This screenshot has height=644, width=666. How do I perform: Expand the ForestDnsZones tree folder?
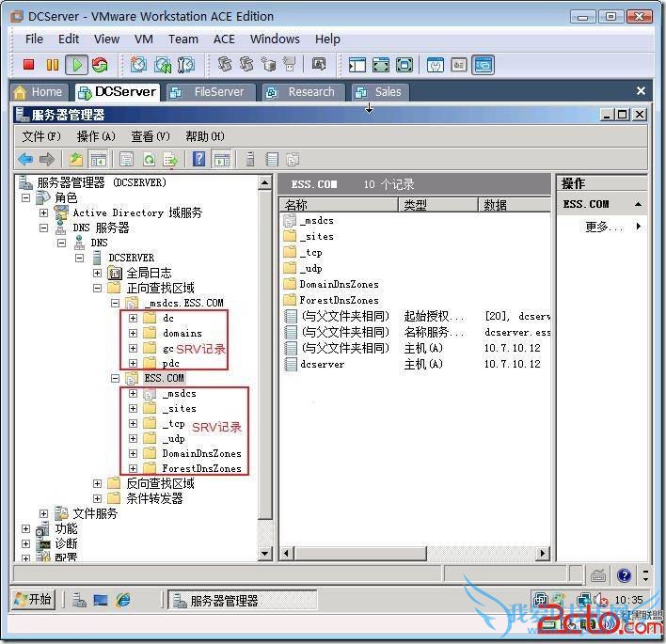[133, 468]
